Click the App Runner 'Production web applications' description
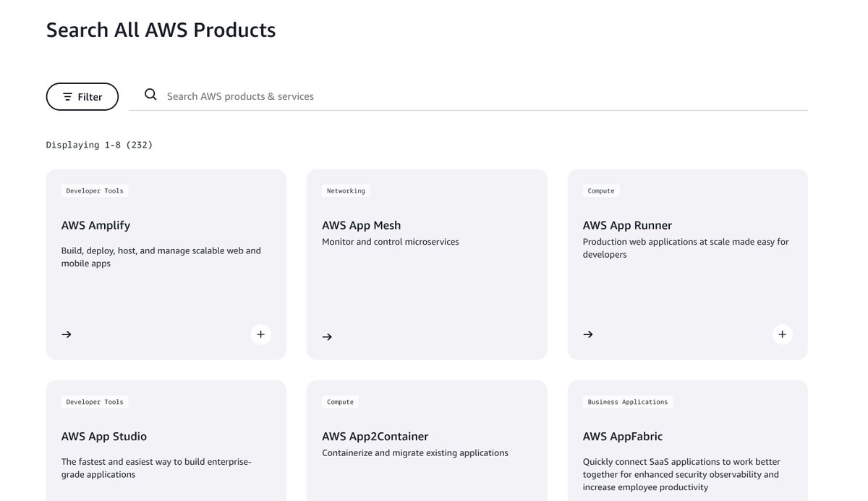868x501 pixels. pyautogui.click(x=686, y=248)
